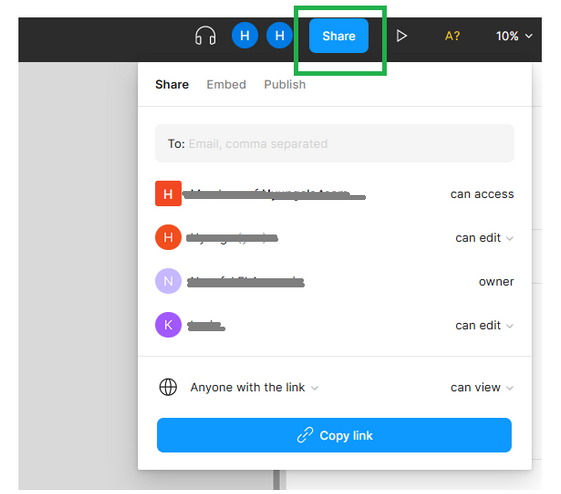Present the prototype with play icon
Screen dimensions: 561x494
(x=401, y=36)
